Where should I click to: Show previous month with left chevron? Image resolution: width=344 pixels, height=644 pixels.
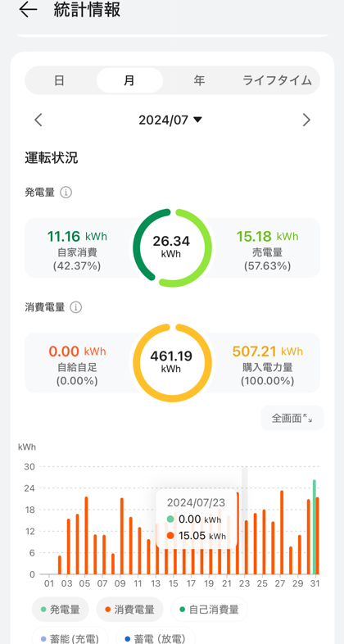38,120
